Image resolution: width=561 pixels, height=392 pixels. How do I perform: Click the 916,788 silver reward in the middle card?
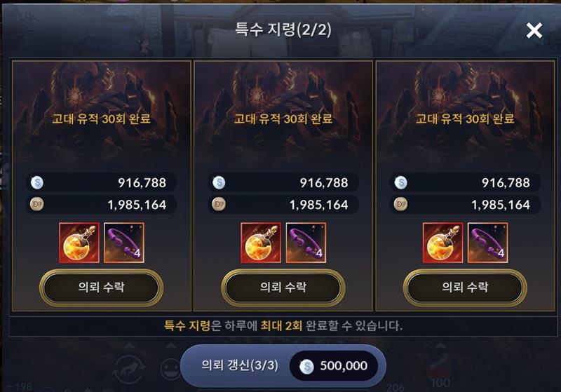[324, 183]
